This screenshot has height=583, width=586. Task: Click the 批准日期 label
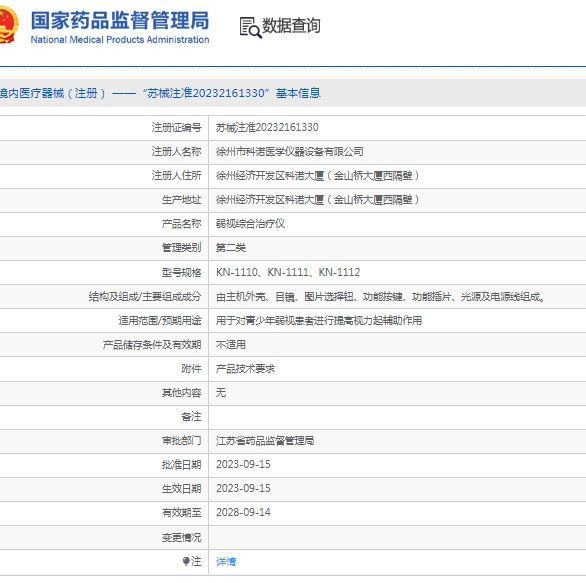[181, 465]
